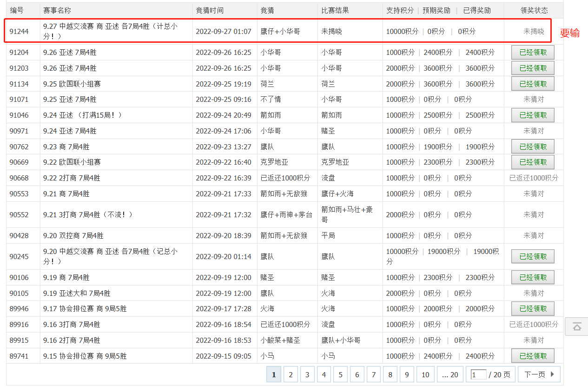
Task: Select current page 1 in pagination
Action: pos(274,374)
